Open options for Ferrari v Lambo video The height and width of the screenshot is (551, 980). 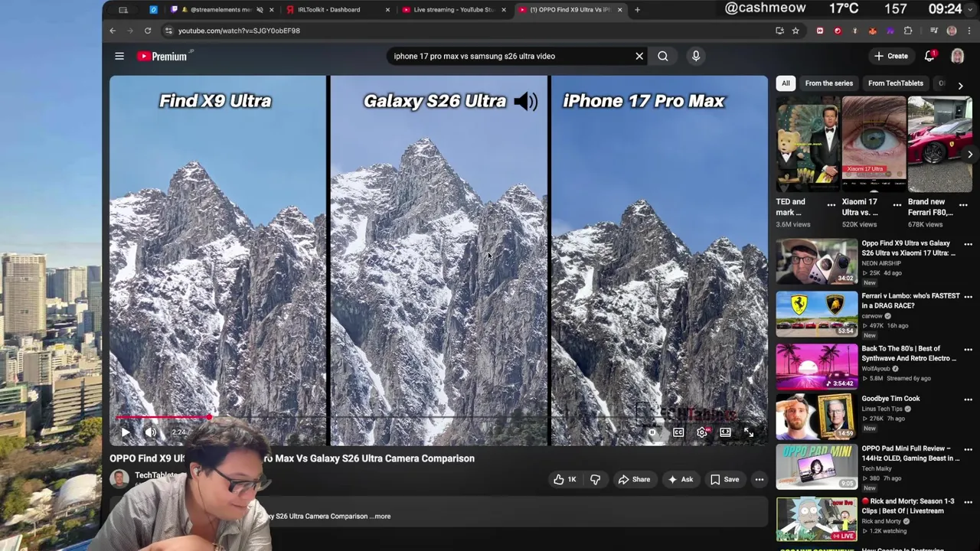[x=968, y=297]
